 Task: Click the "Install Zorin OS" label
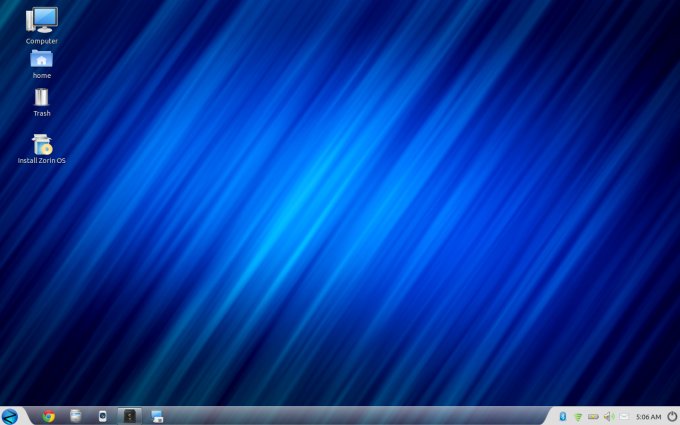pyautogui.click(x=42, y=160)
